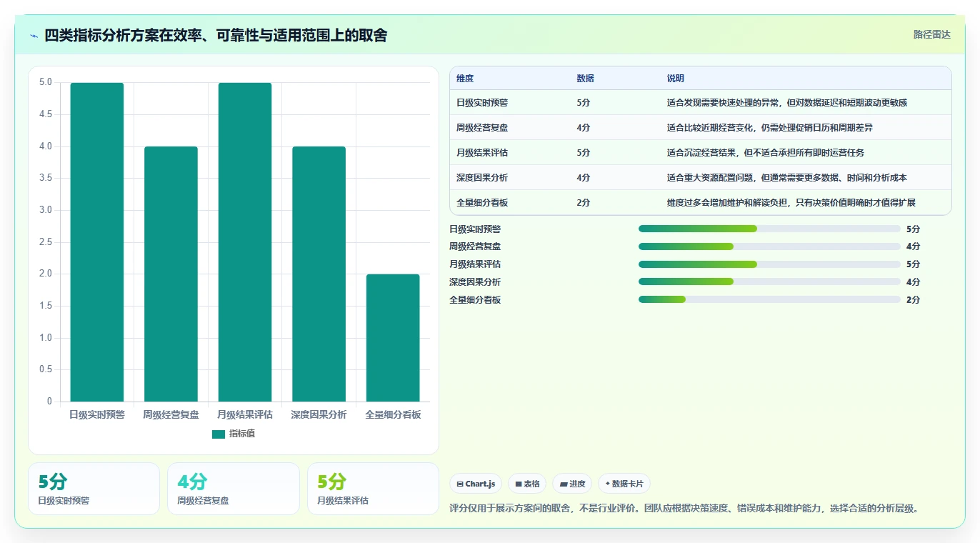Click the Chart.js chip

[x=476, y=484]
